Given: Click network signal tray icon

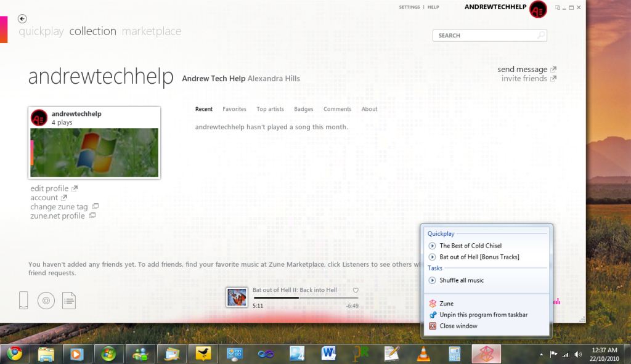Looking at the screenshot, I should pyautogui.click(x=566, y=354).
